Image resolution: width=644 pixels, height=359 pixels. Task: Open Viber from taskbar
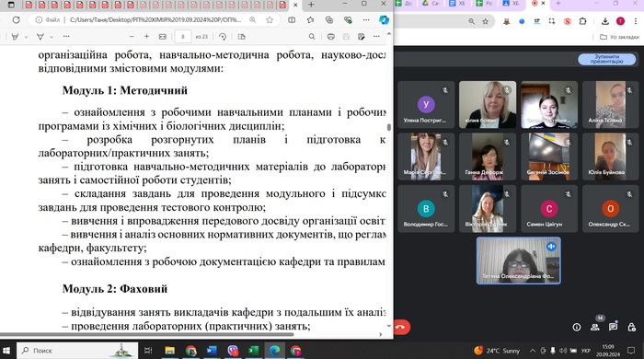[233, 351]
